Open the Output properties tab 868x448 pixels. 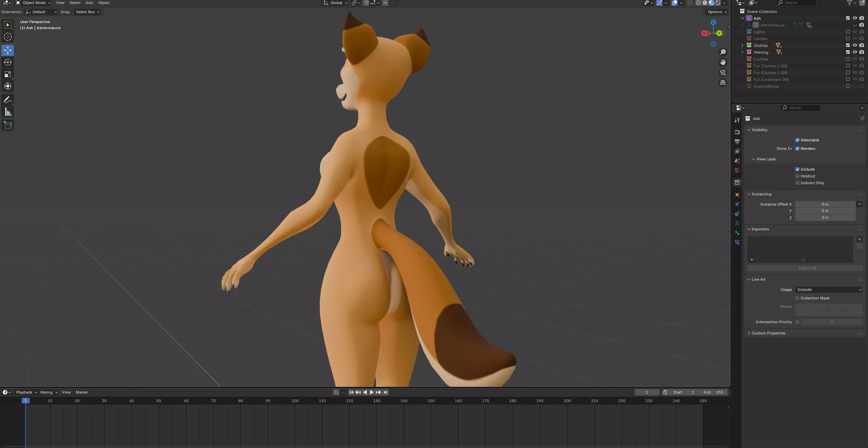point(737,141)
